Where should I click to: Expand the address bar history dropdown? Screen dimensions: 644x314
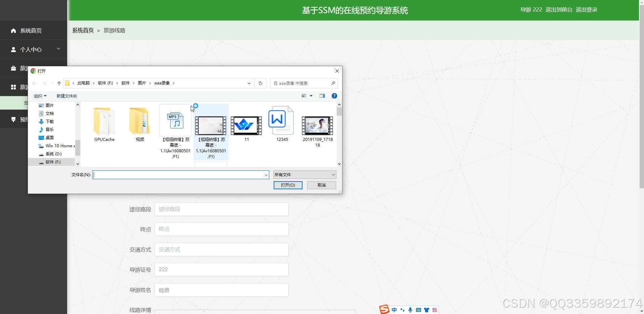pos(249,83)
